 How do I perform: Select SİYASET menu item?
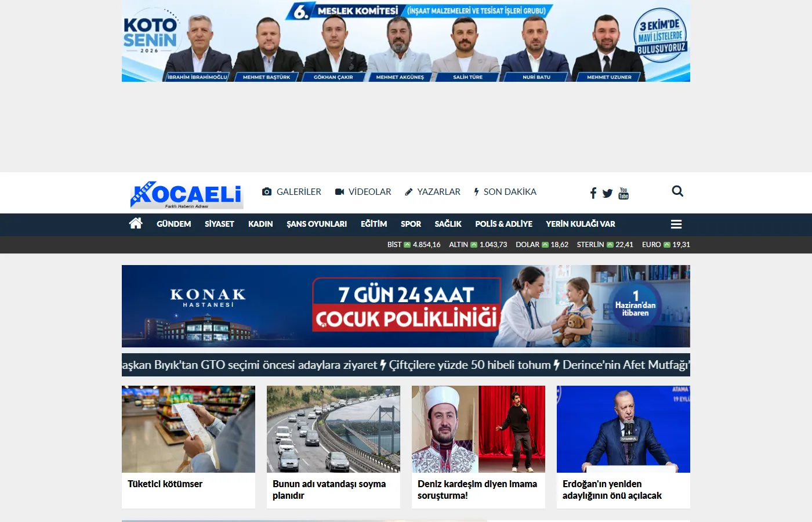point(219,224)
